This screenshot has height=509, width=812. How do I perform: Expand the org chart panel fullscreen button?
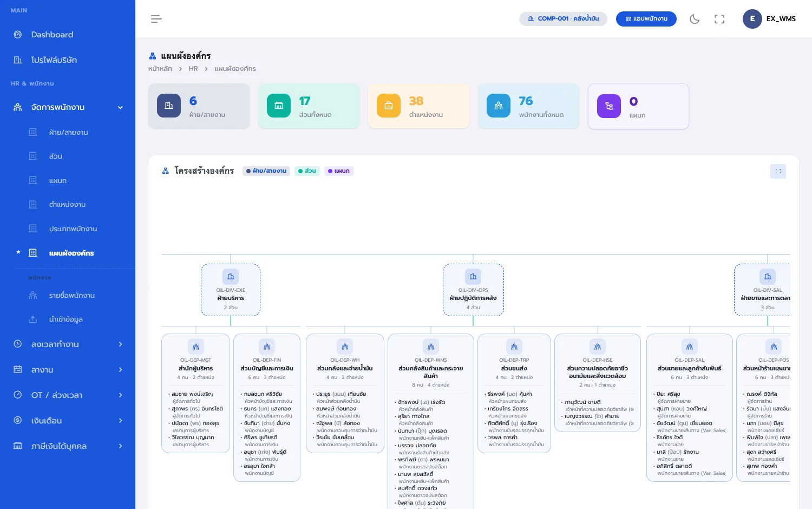click(x=778, y=171)
